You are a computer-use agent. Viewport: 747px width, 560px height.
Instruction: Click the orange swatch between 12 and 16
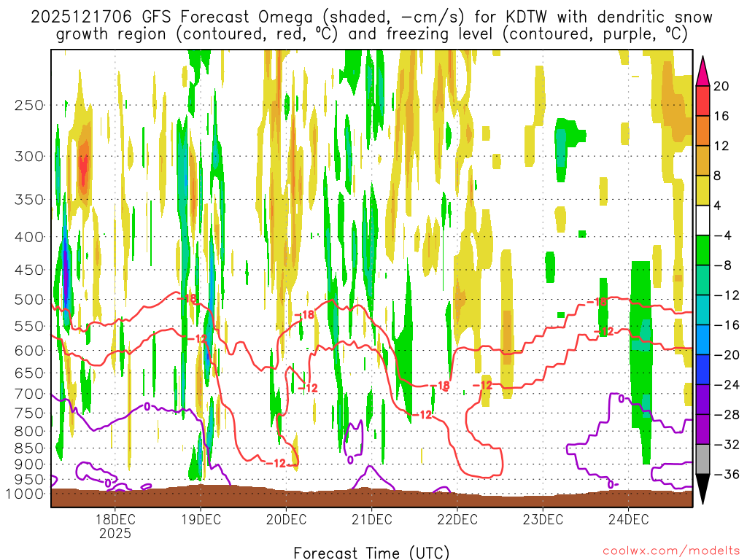[x=703, y=131]
